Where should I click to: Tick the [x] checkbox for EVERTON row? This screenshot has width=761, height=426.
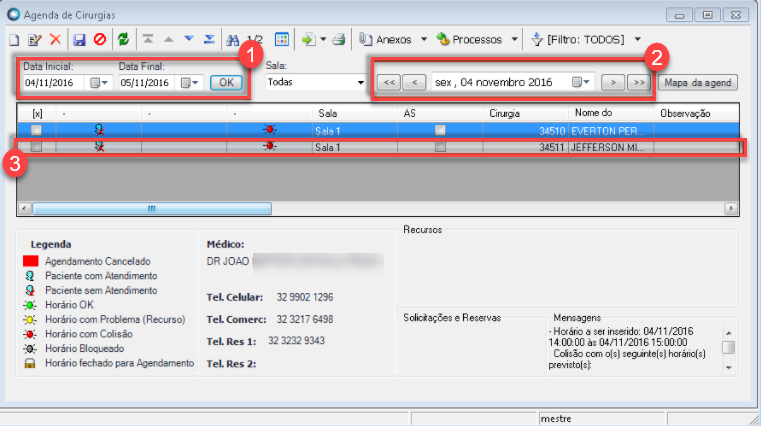point(36,130)
